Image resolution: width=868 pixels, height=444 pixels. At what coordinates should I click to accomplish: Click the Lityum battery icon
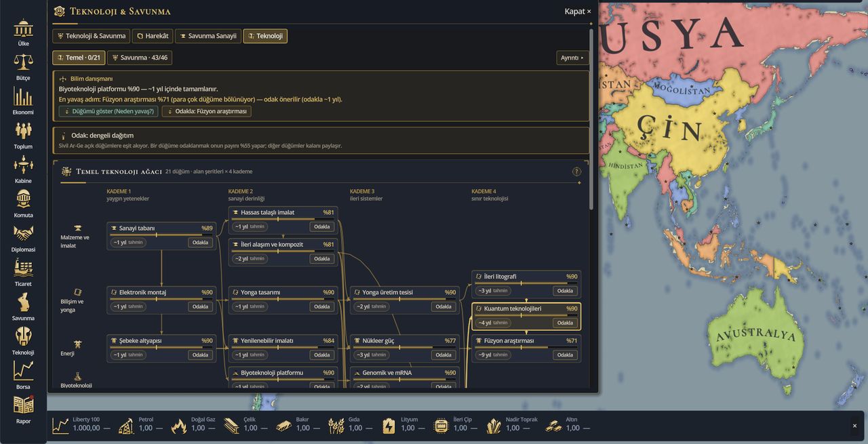(389, 426)
